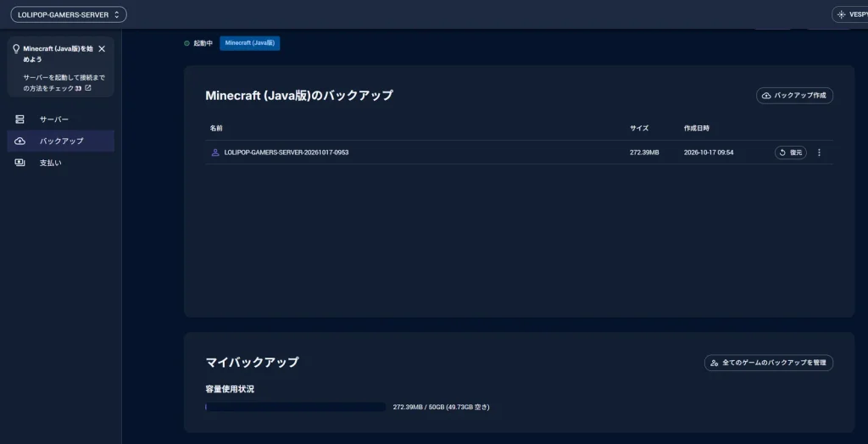Screen dimensions: 868x444
Task: Go to サーバー in the sidebar
Action: (61, 119)
